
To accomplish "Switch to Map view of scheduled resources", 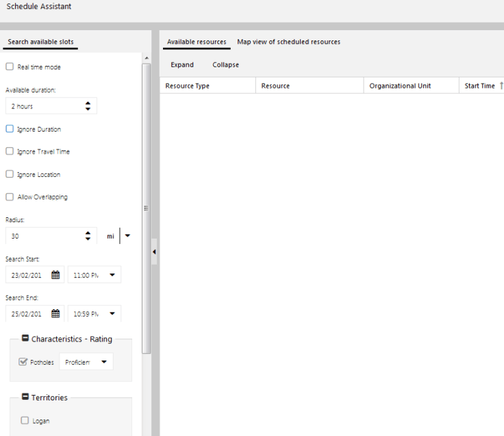I will 288,42.
